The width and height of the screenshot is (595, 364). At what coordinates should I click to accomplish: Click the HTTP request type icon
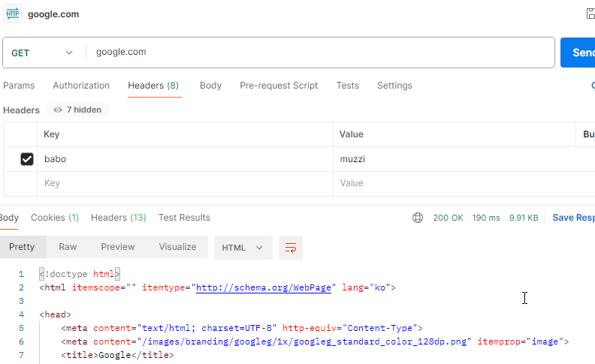point(13,14)
